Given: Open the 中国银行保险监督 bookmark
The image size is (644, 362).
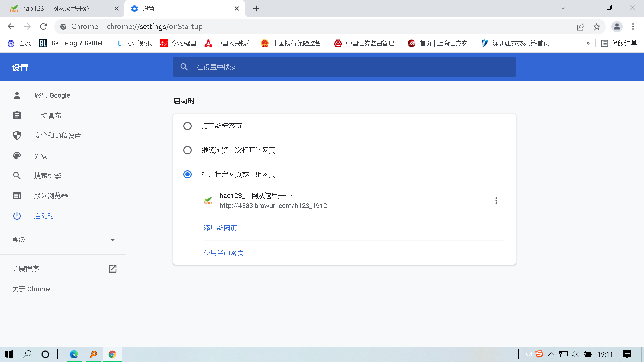Looking at the screenshot, I should 293,43.
